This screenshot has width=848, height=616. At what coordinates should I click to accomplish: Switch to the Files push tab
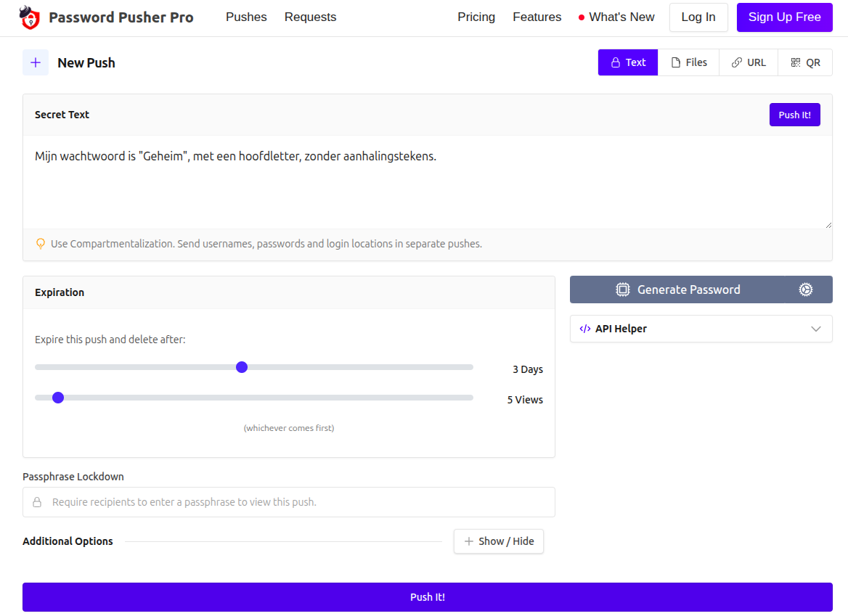688,62
